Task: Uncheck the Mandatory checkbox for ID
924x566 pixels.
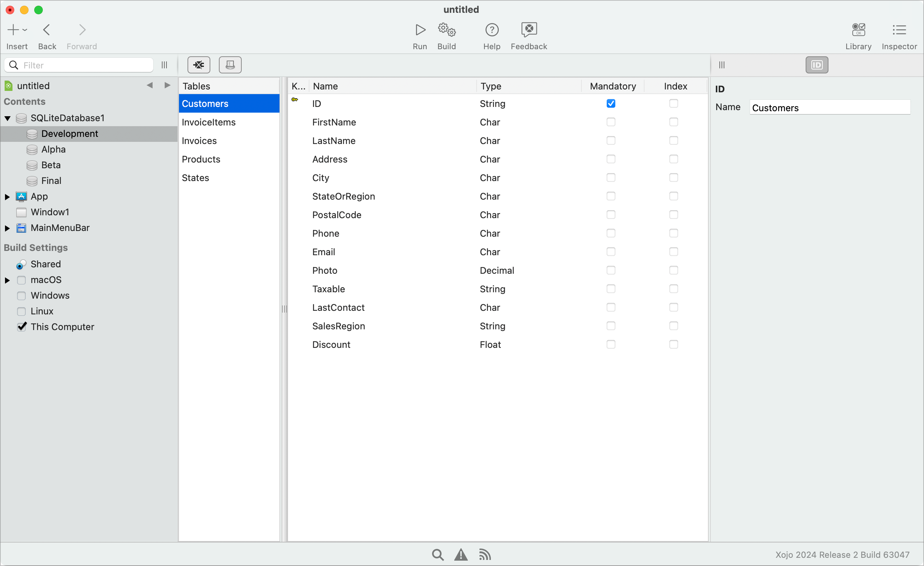Action: coord(611,103)
